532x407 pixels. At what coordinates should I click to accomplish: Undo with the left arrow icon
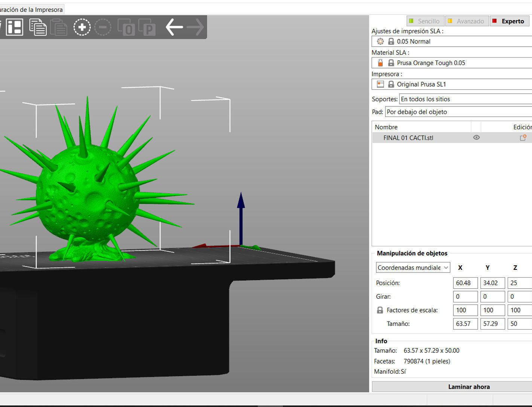point(174,27)
